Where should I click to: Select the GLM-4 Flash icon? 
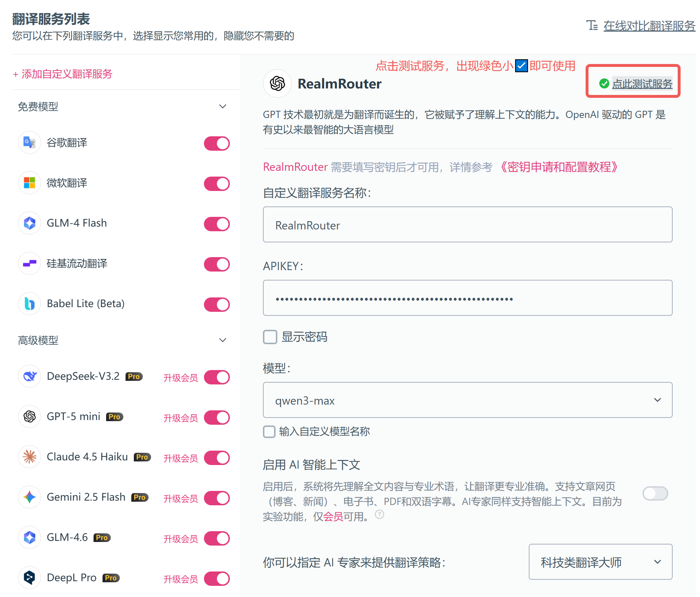(29, 223)
